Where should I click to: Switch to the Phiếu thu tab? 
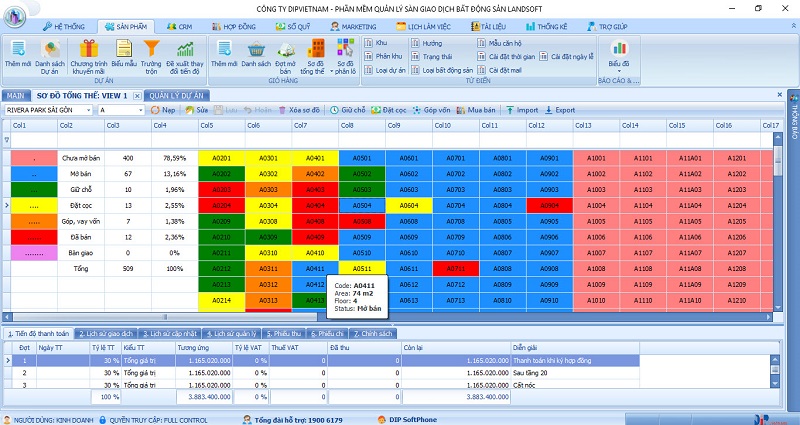point(284,334)
